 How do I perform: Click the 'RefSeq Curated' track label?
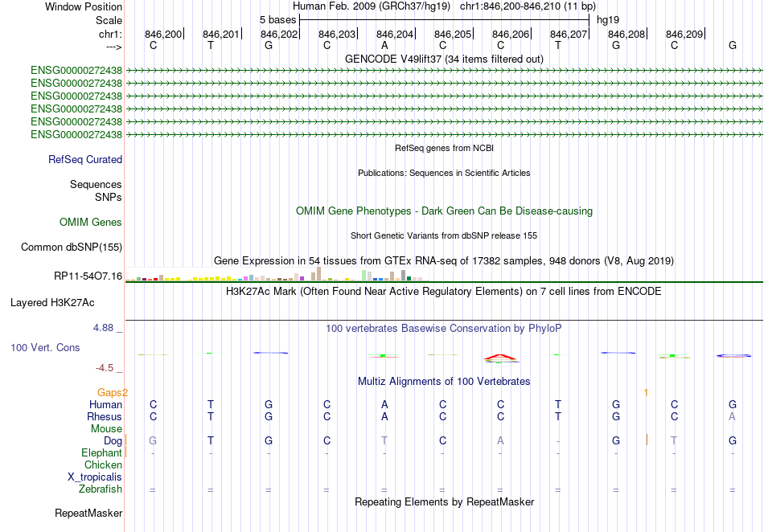pos(85,160)
